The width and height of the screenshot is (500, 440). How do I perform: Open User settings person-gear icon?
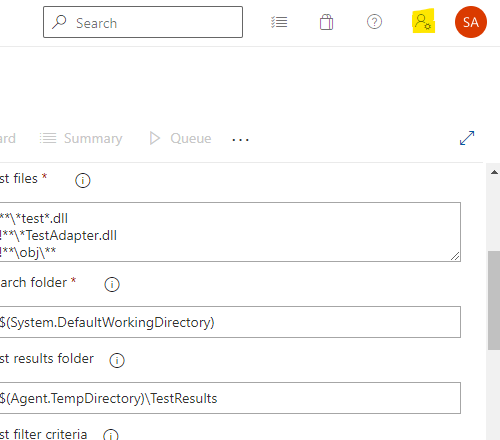click(423, 22)
